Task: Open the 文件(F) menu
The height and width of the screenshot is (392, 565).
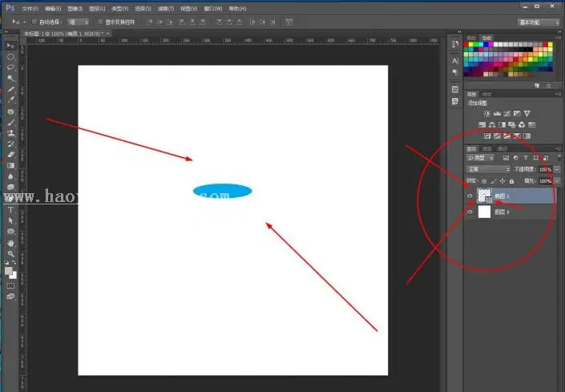Action: [x=30, y=8]
